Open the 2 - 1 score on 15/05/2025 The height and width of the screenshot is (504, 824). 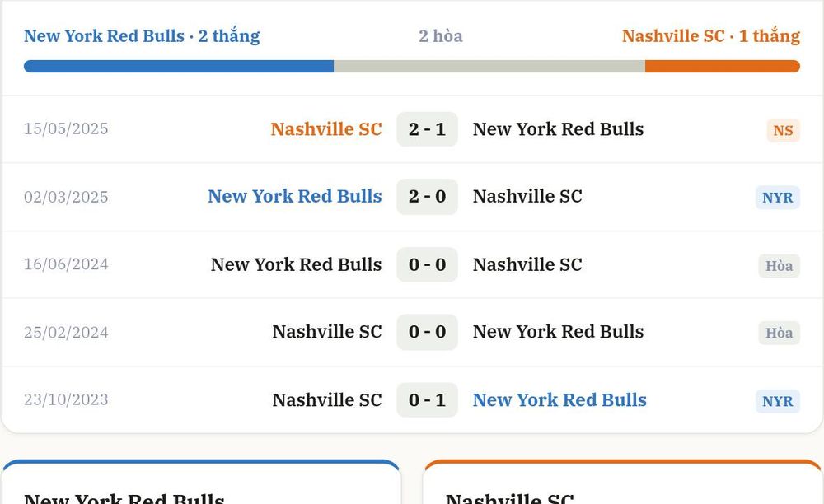click(x=427, y=129)
